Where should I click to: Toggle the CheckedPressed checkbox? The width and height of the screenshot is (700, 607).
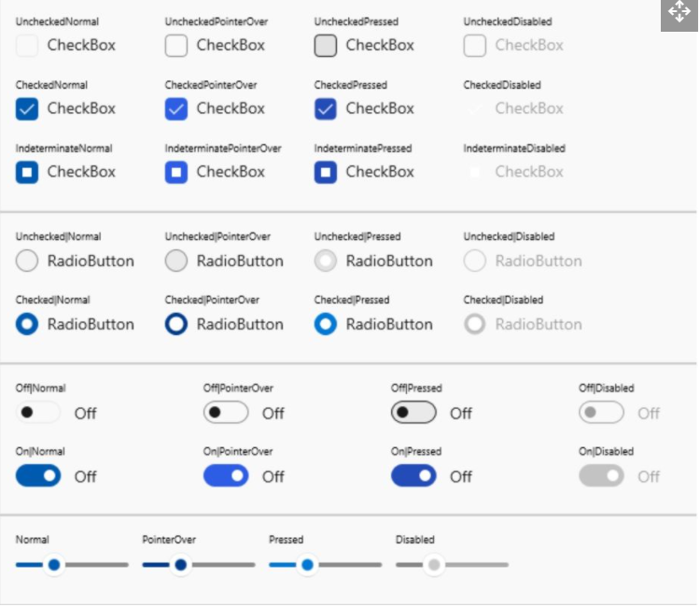tap(326, 108)
